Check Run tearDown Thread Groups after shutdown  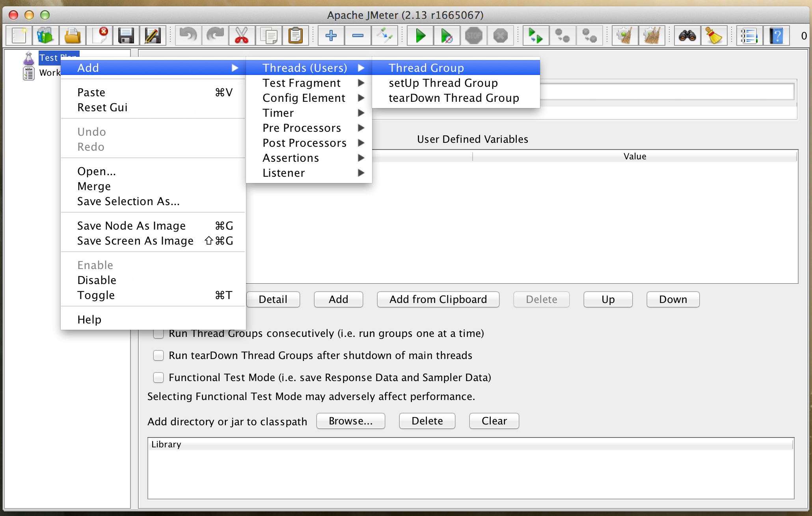[x=158, y=355]
